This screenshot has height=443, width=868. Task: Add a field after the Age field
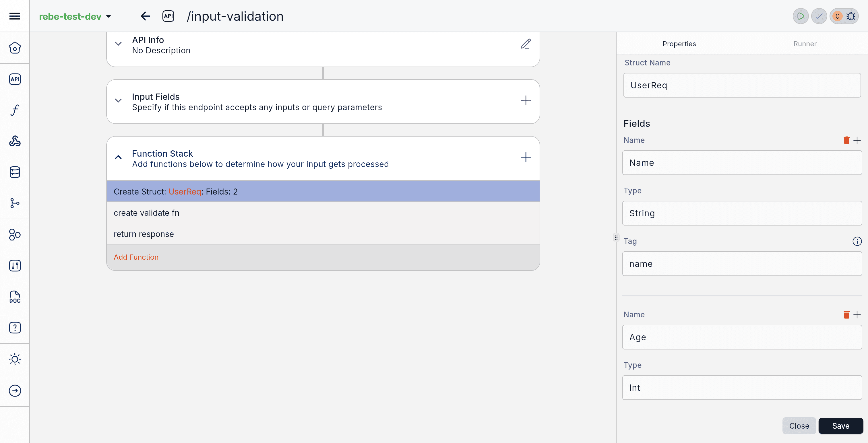pos(857,315)
